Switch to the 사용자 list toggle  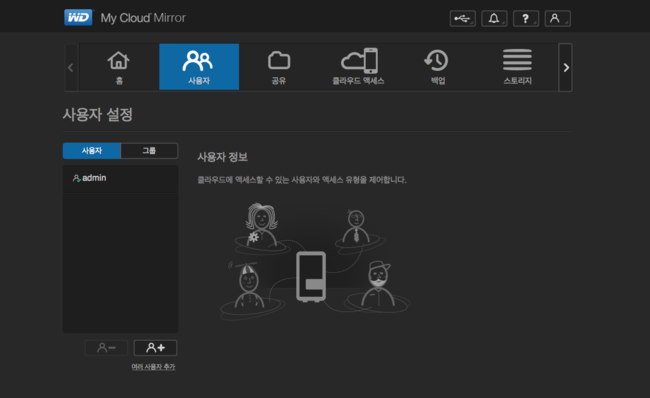click(92, 151)
